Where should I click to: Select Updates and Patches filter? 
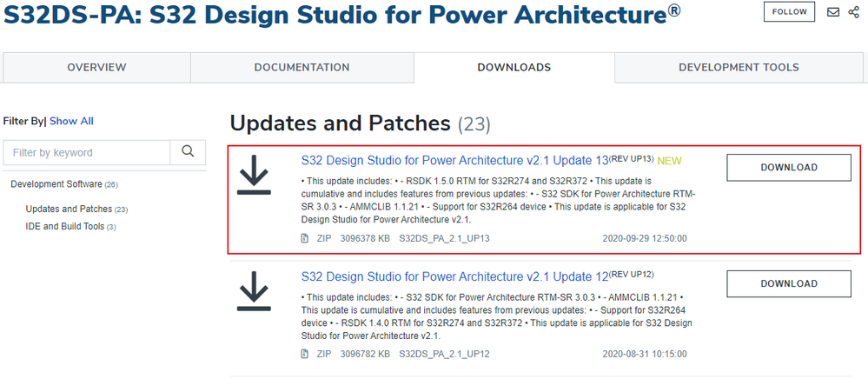[77, 209]
